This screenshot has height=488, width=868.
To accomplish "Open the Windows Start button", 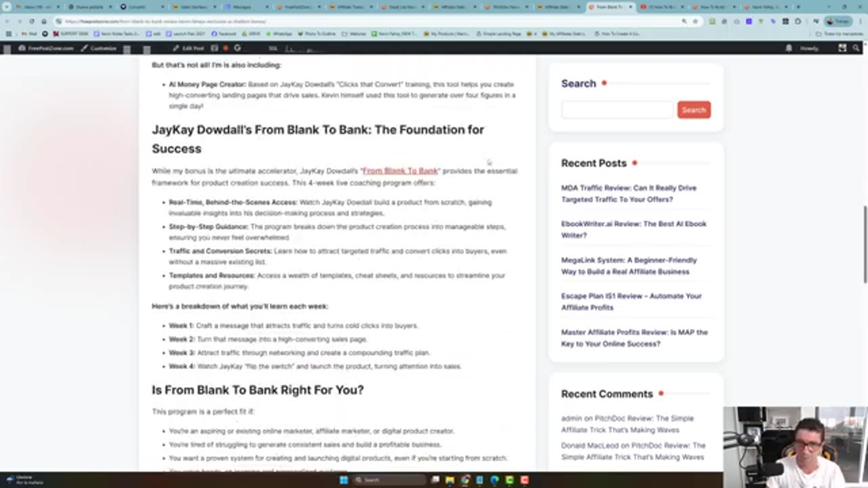I will point(343,480).
